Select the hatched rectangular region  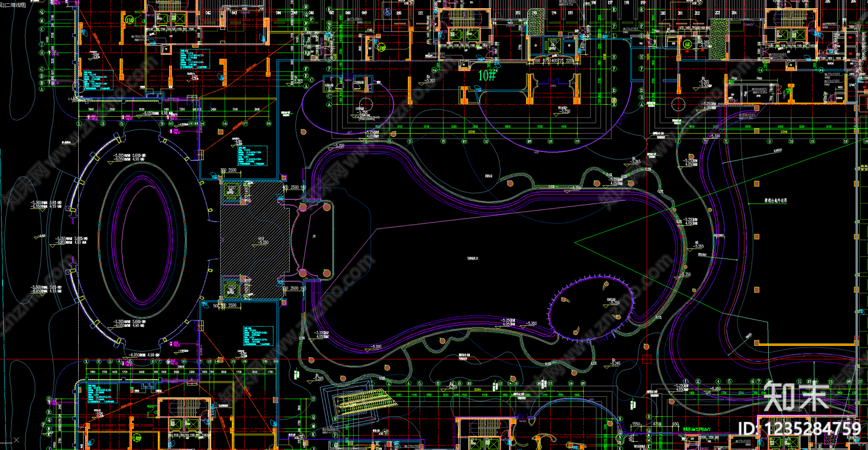click(255, 239)
